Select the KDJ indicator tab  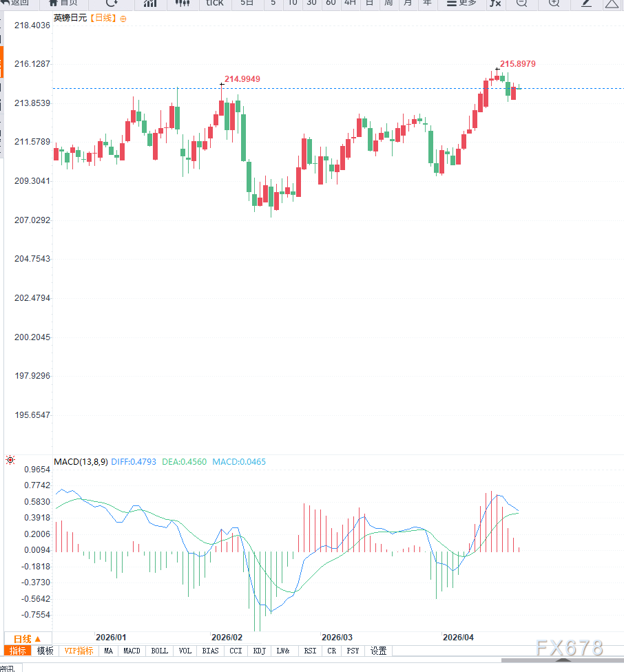(259, 651)
